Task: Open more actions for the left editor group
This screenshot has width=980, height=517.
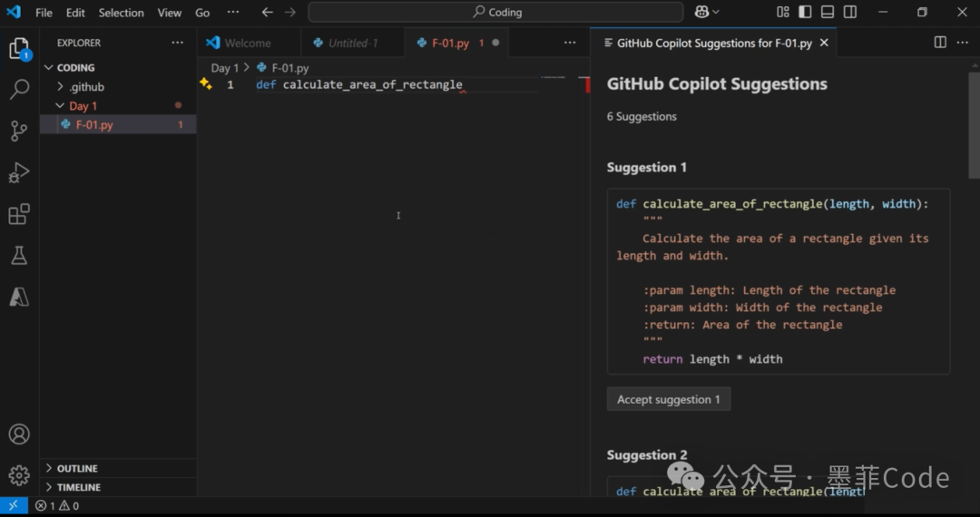Action: pos(570,43)
